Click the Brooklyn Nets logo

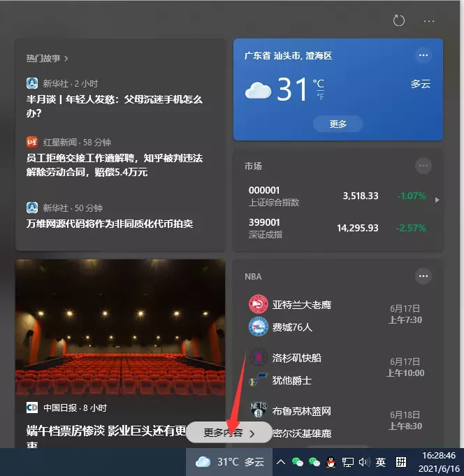pyautogui.click(x=259, y=410)
